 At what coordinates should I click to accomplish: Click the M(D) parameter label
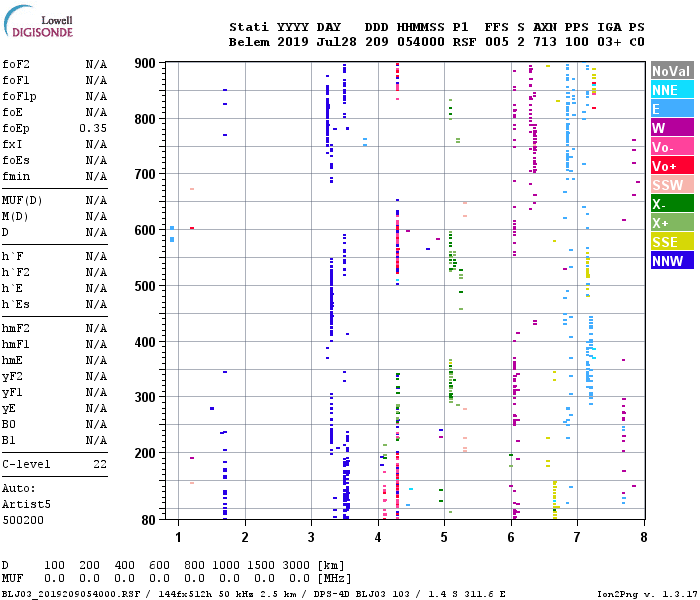[15, 216]
